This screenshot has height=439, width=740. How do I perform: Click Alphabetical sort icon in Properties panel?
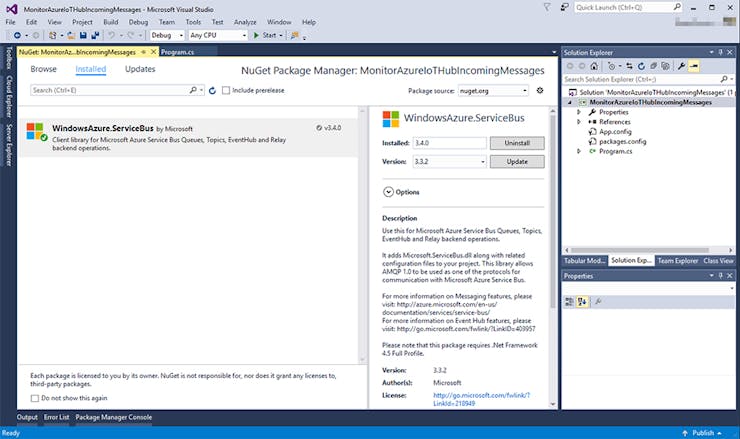(582, 301)
